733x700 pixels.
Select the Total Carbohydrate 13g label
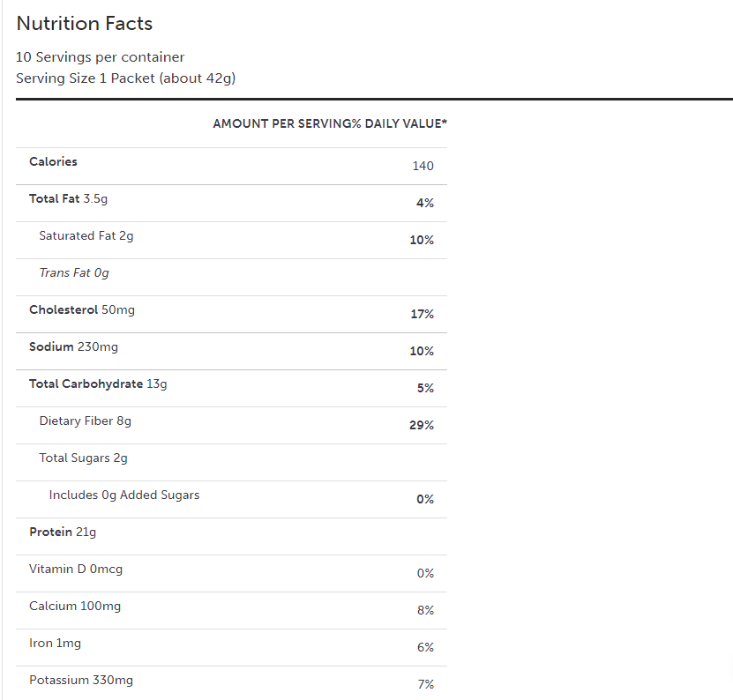pos(98,384)
